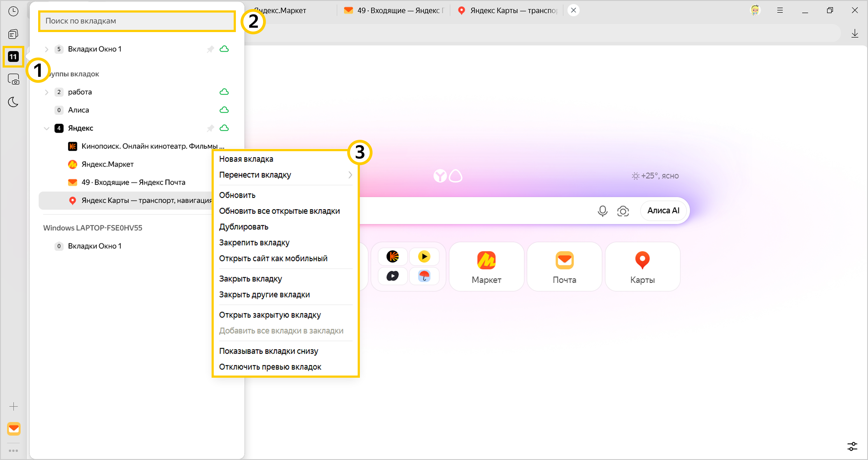Open the Маркет tile
Image resolution: width=868 pixels, height=460 pixels.
point(486,266)
